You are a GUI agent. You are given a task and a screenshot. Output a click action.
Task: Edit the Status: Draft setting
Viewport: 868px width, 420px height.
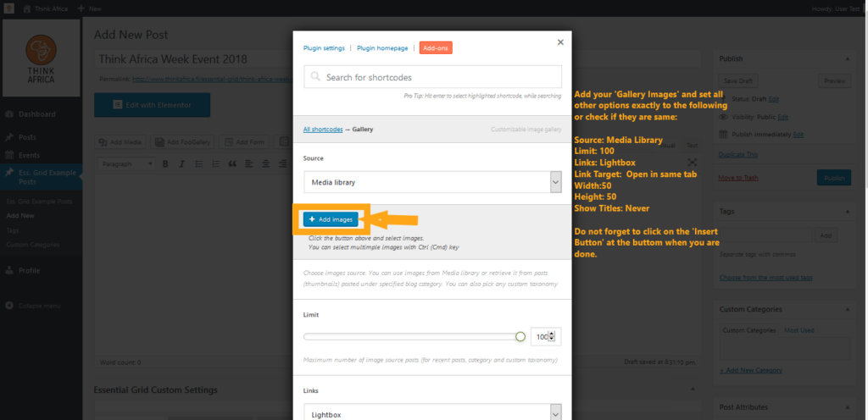click(773, 99)
